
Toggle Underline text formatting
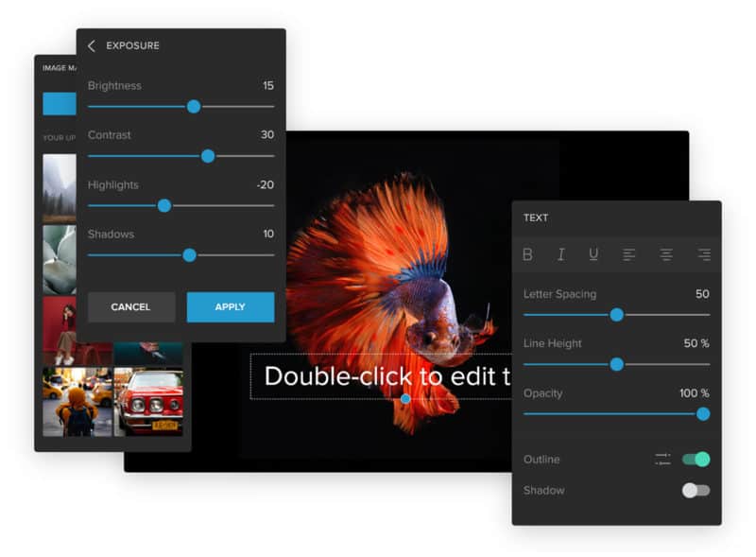[x=593, y=254]
